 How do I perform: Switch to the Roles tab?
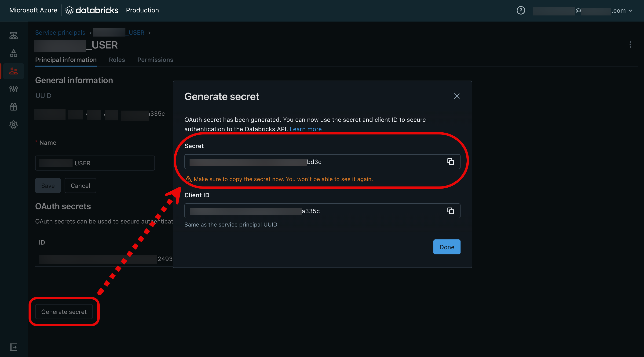[x=117, y=59]
